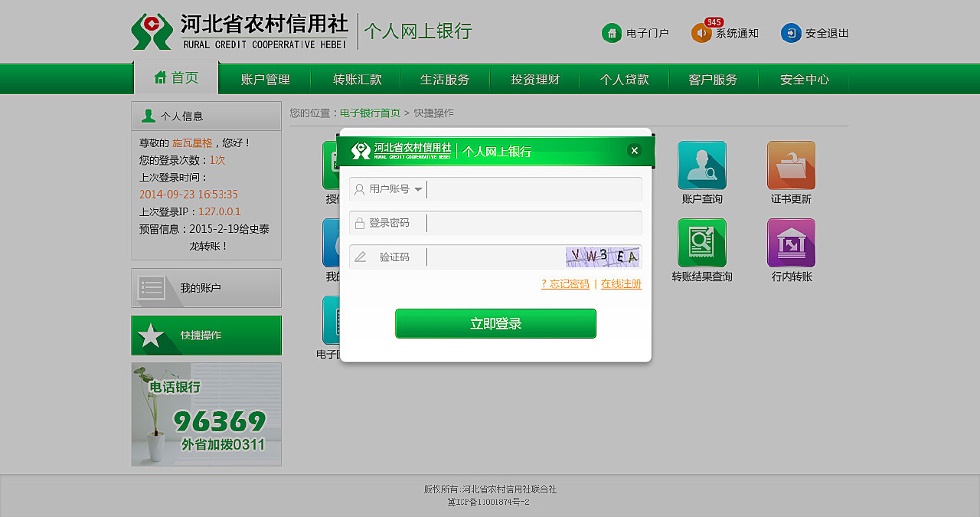Open 系统通知 speaker icon with 345 badge
This screenshot has width=980, height=517.
701,33
